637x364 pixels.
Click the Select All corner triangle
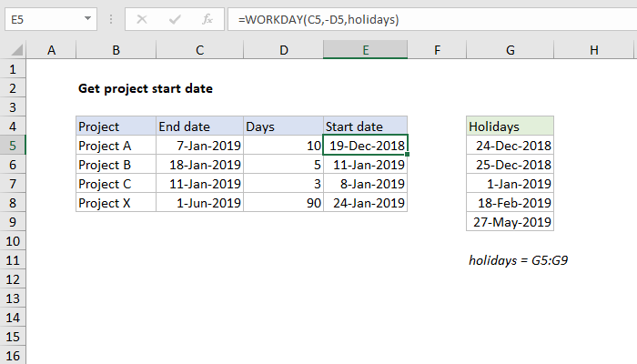pos(15,52)
